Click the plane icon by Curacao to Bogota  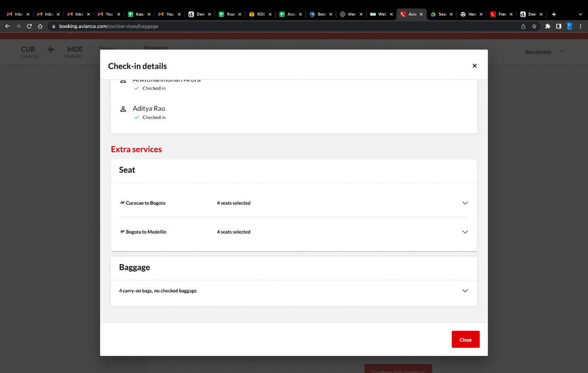[122, 203]
